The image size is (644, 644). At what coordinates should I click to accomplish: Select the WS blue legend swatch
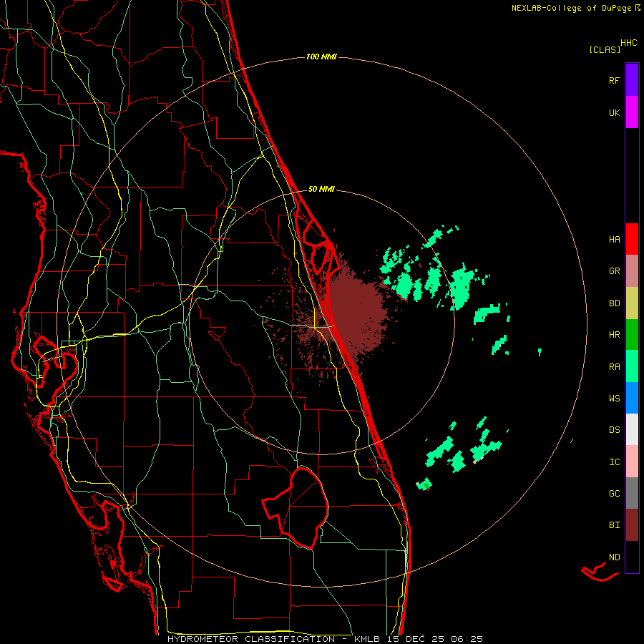[632, 398]
